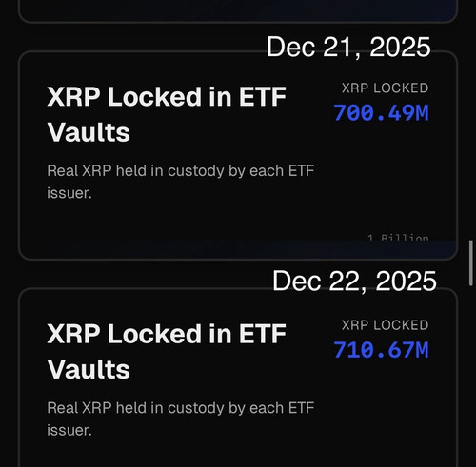Click 'XRP LOCKED' label above 710.67M

tap(385, 325)
